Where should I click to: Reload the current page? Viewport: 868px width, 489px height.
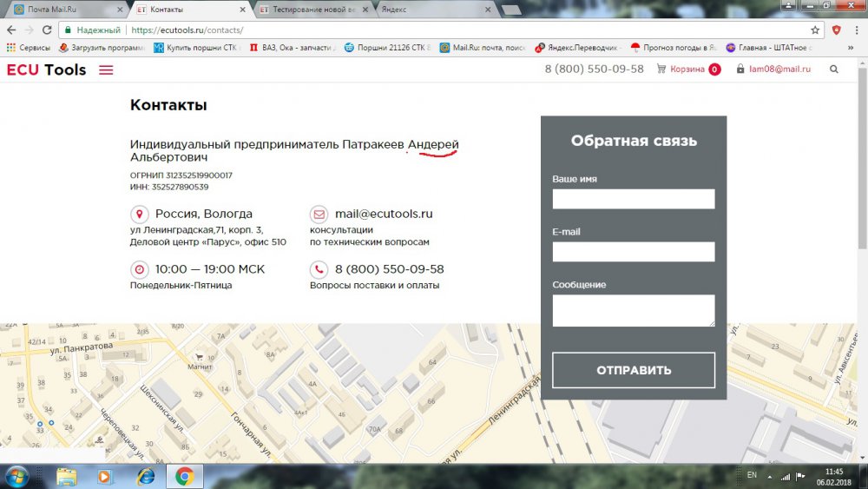[47, 30]
